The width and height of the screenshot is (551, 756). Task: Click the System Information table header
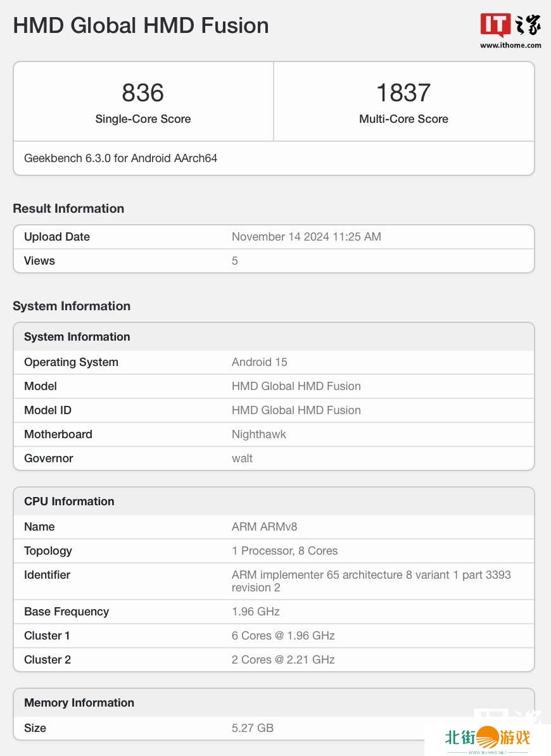(77, 337)
